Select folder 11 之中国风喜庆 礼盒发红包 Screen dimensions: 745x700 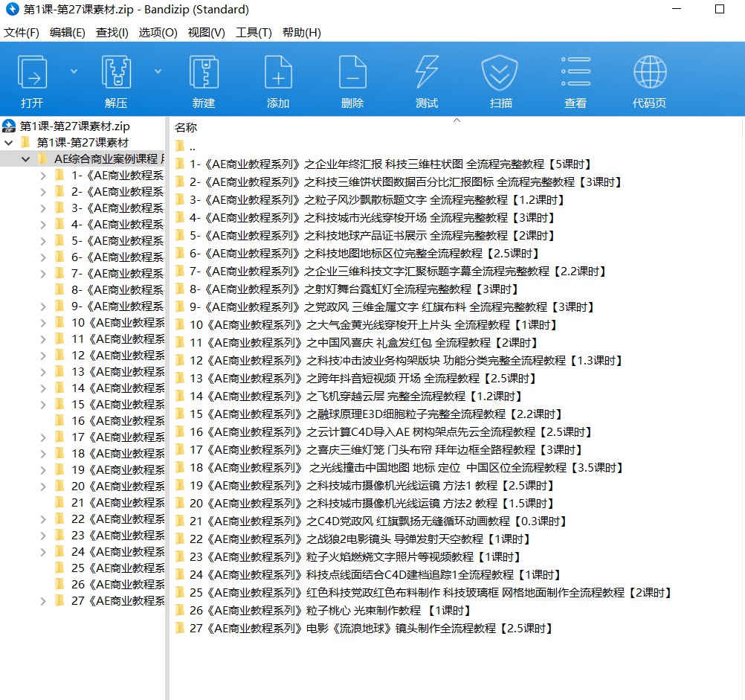[364, 343]
